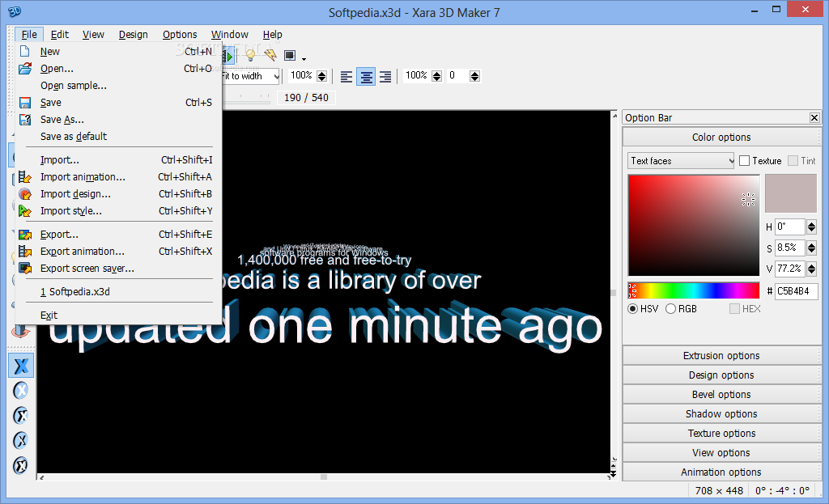Adjust the S saturation stepper arrows

point(811,248)
